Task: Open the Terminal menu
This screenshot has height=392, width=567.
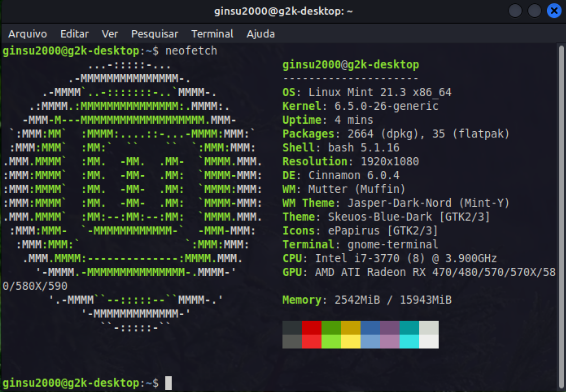Action: coord(212,34)
